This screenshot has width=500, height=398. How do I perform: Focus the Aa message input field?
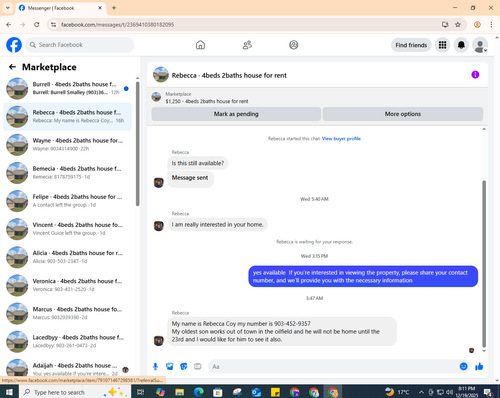[333, 367]
